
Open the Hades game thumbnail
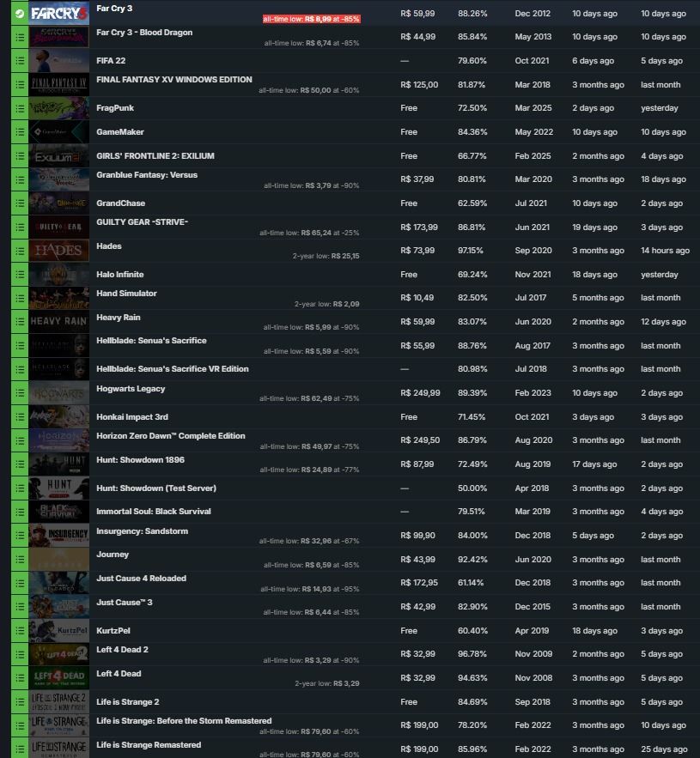point(59,251)
